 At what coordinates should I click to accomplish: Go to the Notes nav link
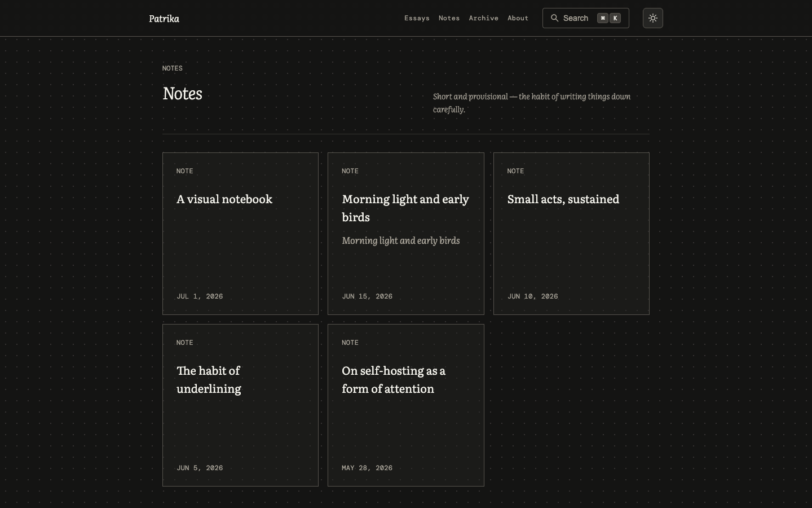click(449, 18)
